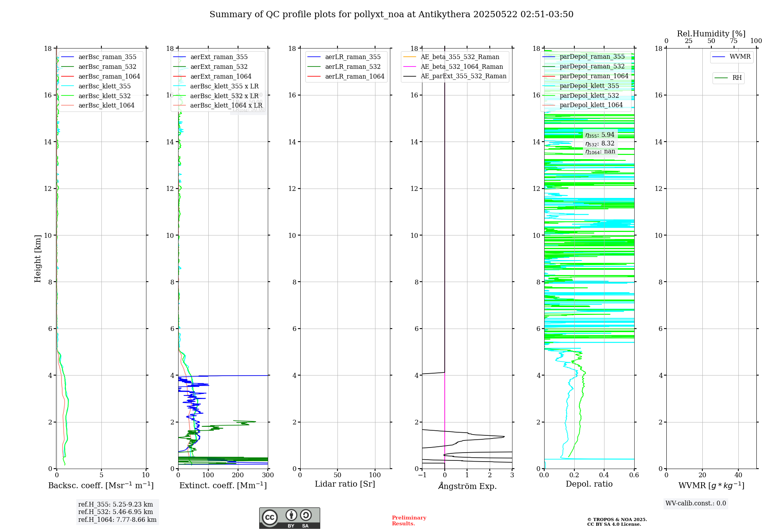Click the η1064: nan annotation
The height and width of the screenshot is (532, 783).
pos(600,151)
